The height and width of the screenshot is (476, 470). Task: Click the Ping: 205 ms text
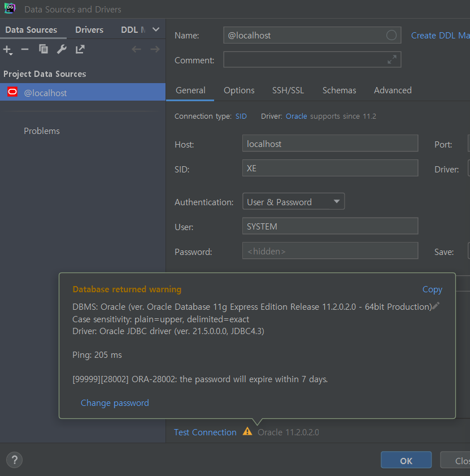click(x=97, y=355)
